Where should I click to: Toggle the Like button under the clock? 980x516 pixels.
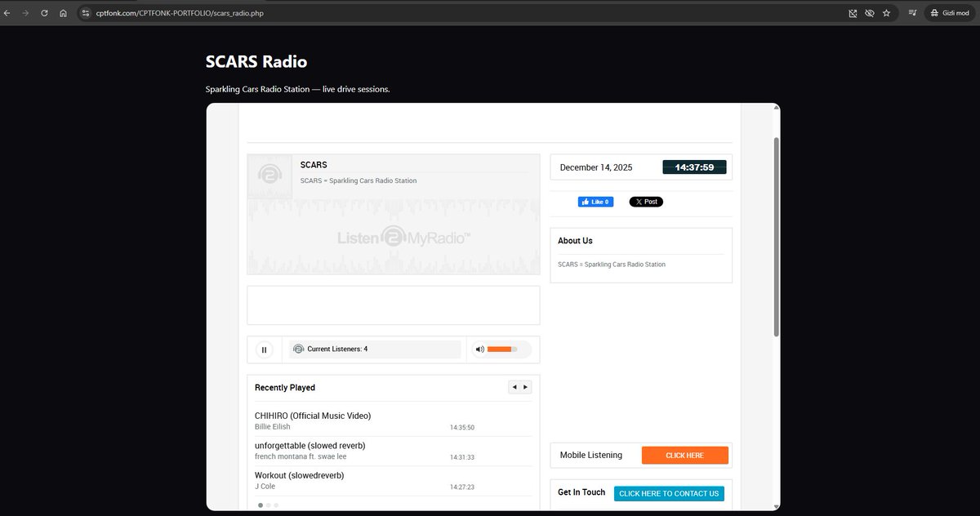[x=595, y=201]
